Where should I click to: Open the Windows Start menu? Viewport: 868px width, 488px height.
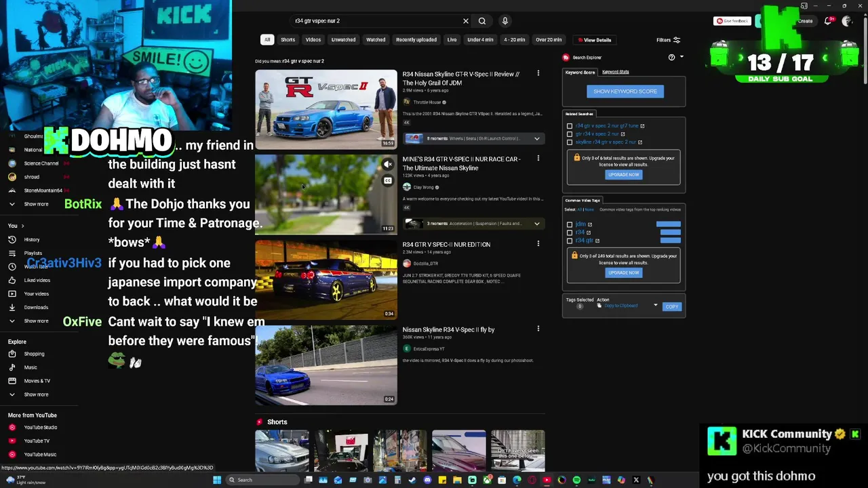pyautogui.click(x=217, y=480)
